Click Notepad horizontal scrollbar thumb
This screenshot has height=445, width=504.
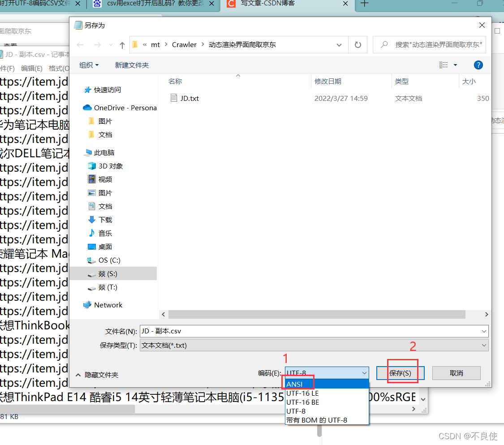[68, 409]
